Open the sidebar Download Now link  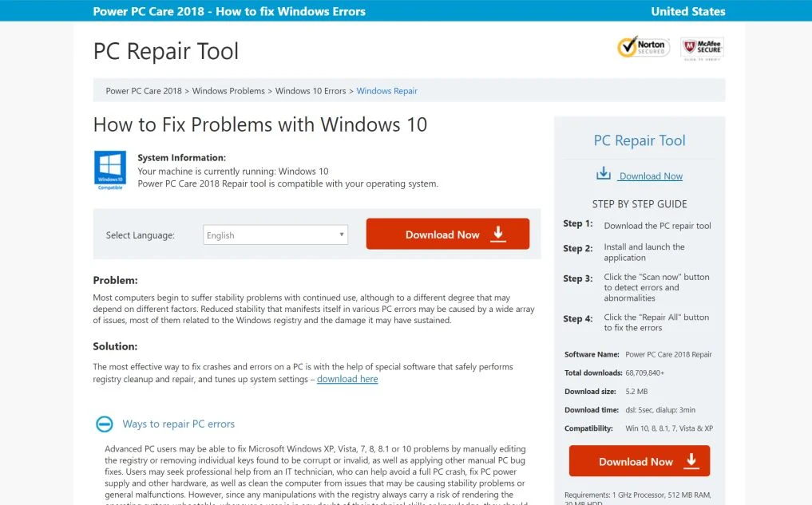point(651,176)
